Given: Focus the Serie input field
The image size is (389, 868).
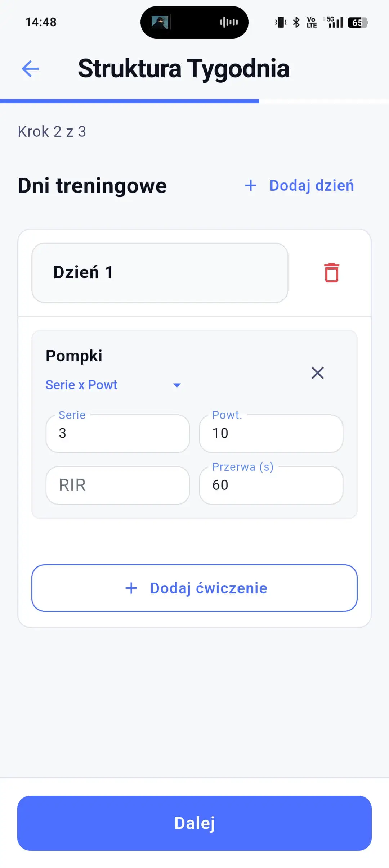Looking at the screenshot, I should 118,433.
